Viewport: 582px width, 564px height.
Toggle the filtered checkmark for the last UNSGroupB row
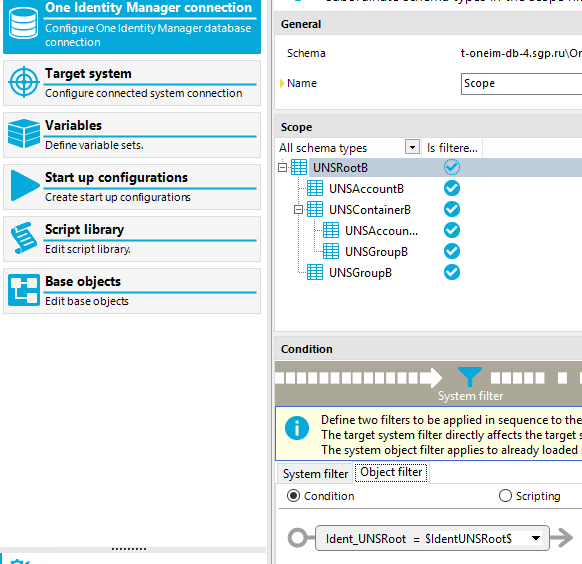(x=452, y=272)
